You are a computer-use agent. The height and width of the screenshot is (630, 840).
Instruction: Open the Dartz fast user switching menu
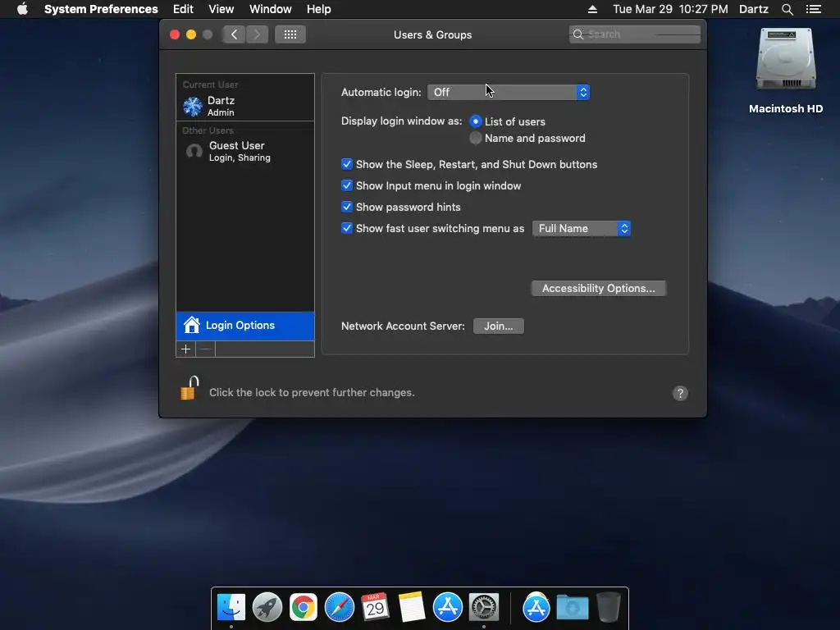(754, 9)
